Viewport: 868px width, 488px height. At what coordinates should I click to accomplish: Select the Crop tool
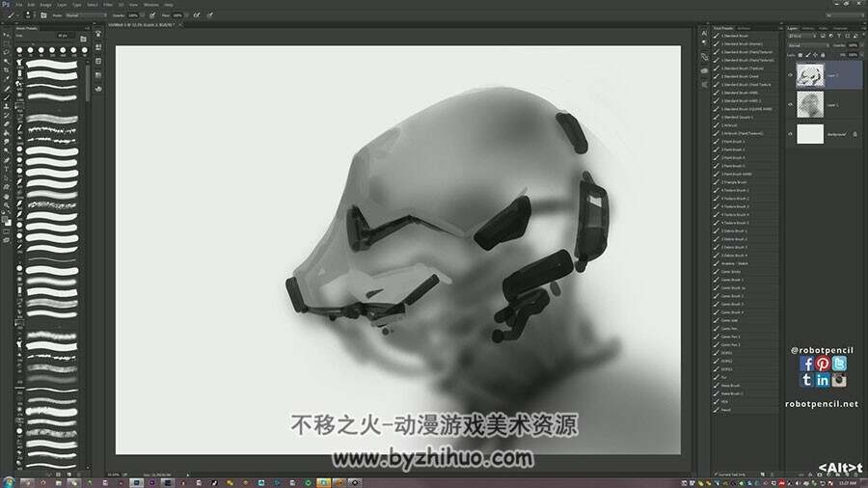[6, 70]
